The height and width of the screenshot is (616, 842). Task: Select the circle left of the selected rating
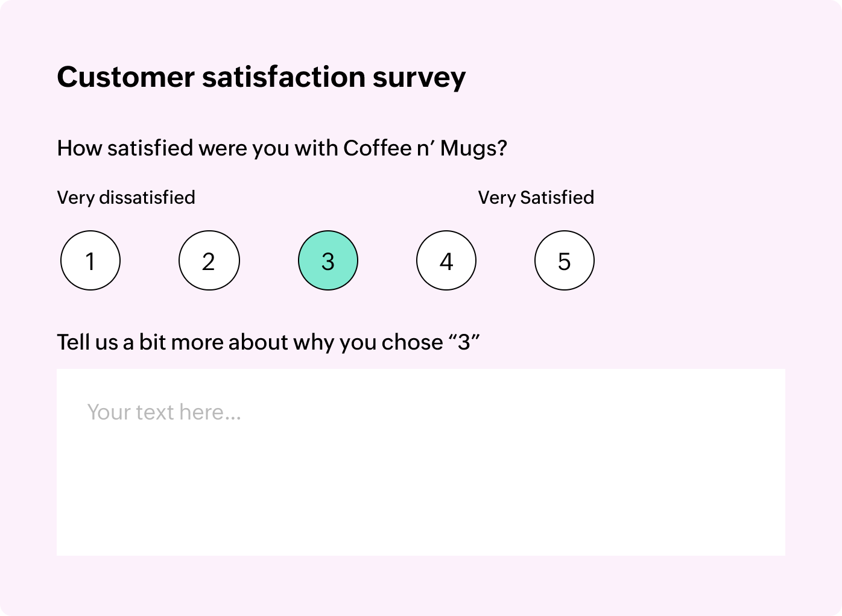209,260
